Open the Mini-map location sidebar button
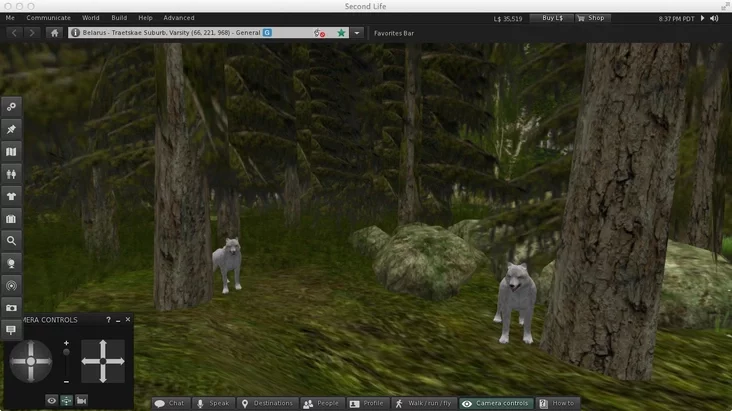 click(x=11, y=263)
